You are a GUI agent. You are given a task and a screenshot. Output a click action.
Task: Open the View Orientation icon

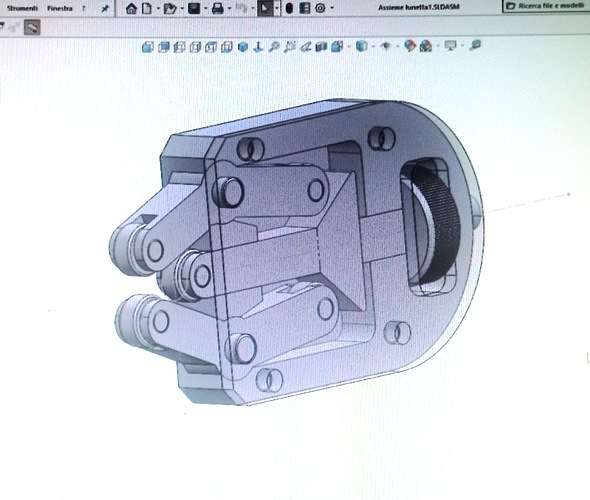coord(337,47)
